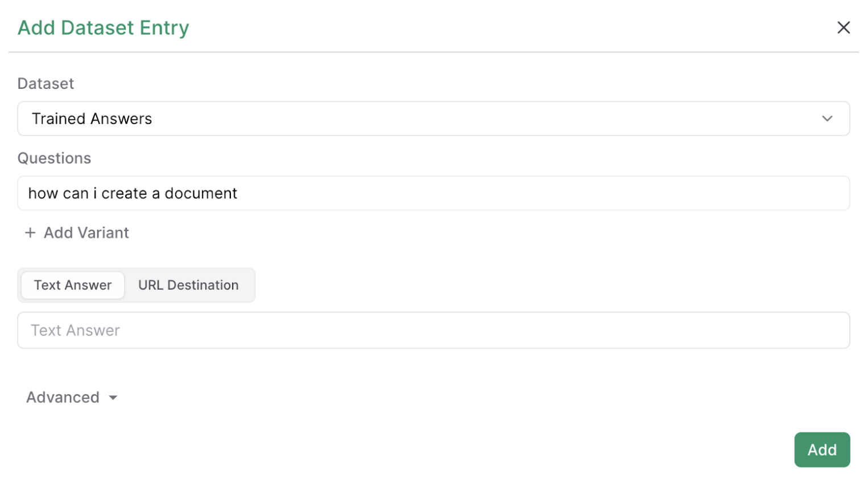Click the question text 'how can i create a document'
This screenshot has width=868, height=486.
click(133, 193)
